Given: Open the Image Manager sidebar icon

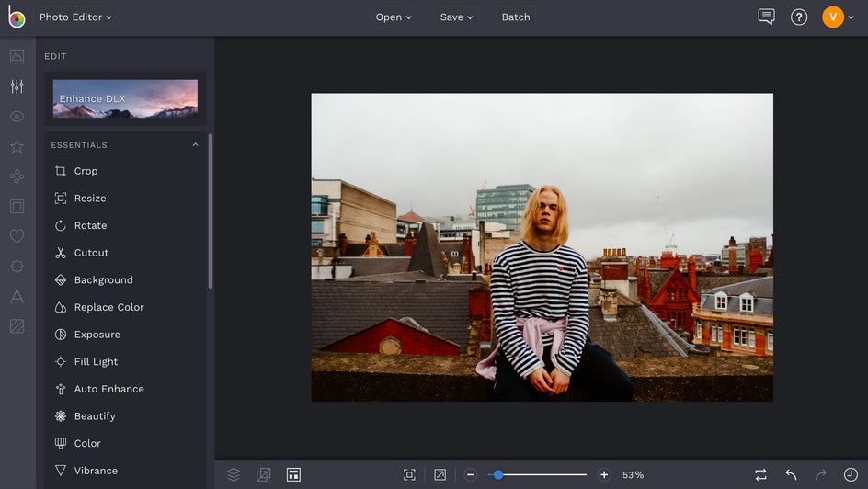Looking at the screenshot, I should coord(17,57).
